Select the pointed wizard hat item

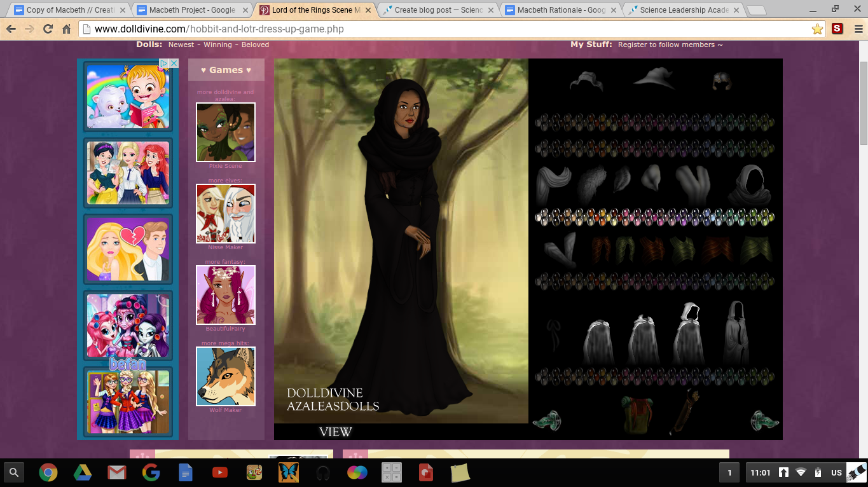(x=653, y=79)
